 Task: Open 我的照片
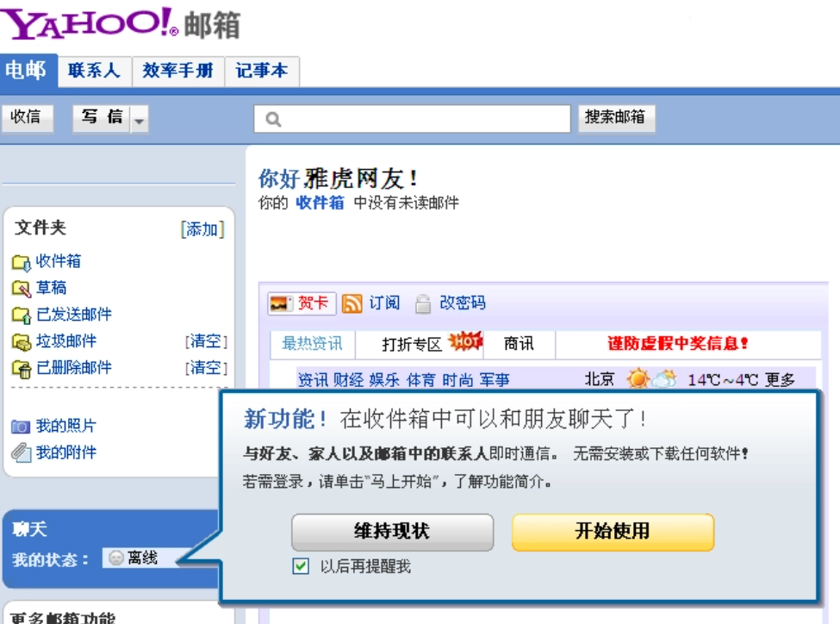(x=65, y=427)
